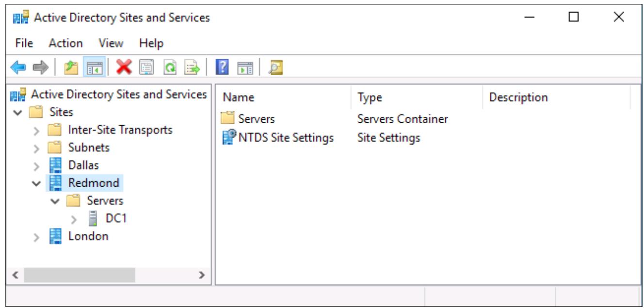Expand the Subnets node
This screenshot has height=308, width=644.
(x=37, y=148)
